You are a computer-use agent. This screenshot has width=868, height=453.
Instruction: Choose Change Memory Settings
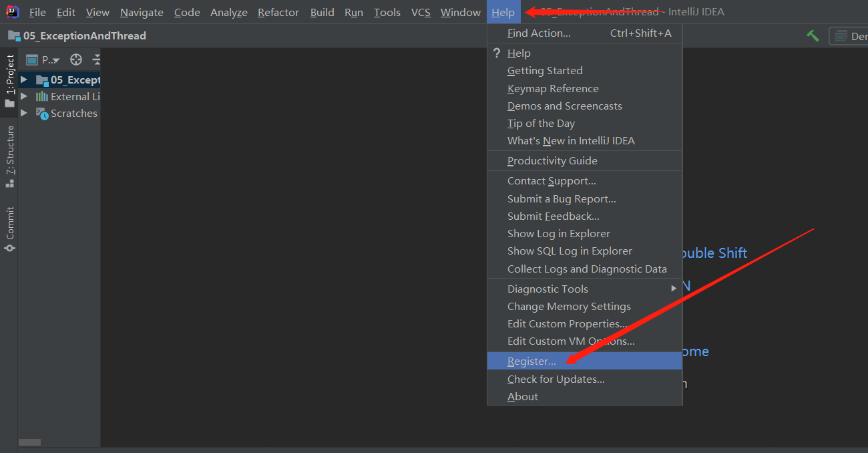point(584,306)
